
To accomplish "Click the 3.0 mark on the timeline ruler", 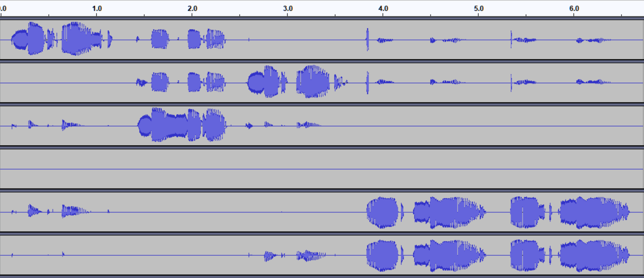I will pos(288,8).
